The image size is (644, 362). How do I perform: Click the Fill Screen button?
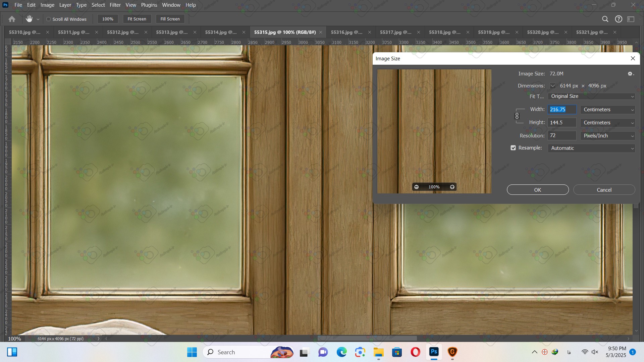point(170,19)
